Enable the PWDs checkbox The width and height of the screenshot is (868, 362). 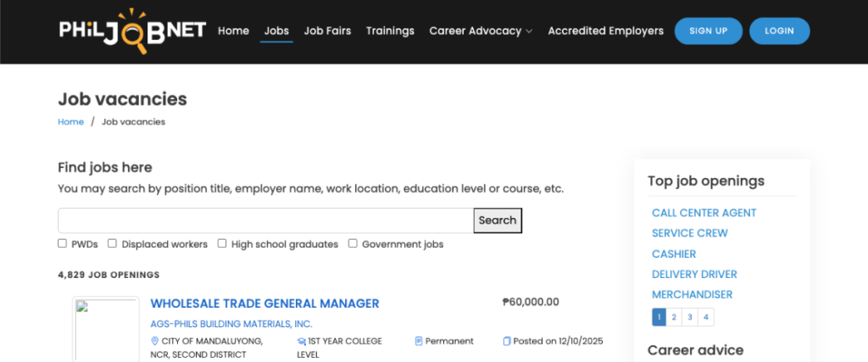(x=62, y=243)
